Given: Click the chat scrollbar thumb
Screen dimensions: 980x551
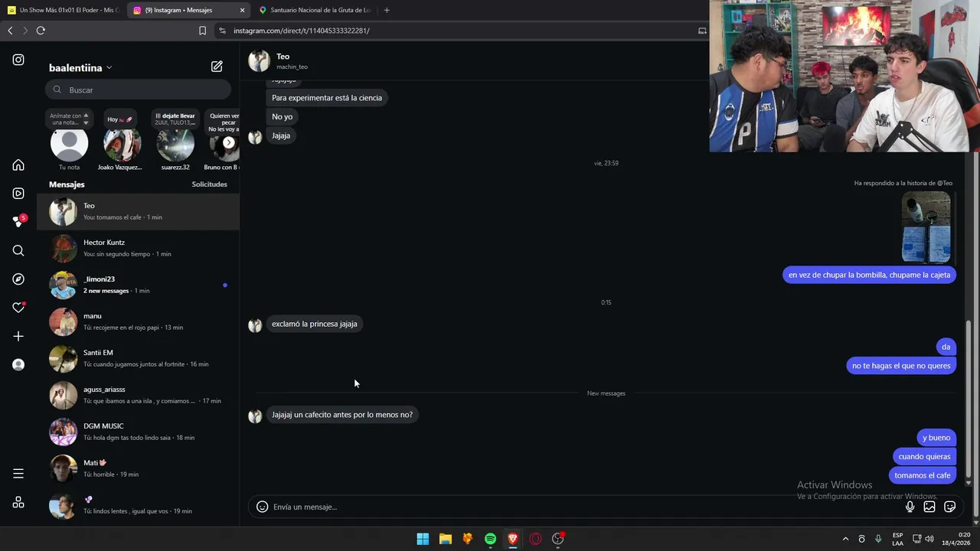Looking at the screenshot, I should (x=969, y=399).
